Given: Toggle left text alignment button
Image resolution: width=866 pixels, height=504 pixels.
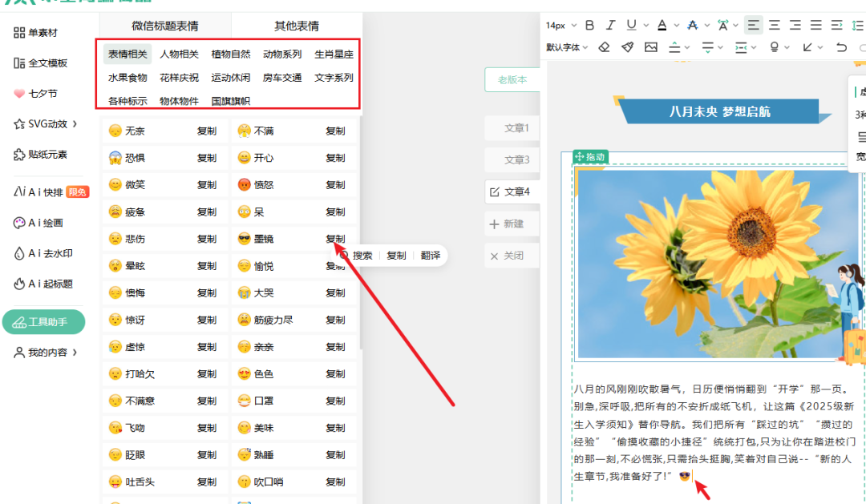Looking at the screenshot, I should (754, 26).
